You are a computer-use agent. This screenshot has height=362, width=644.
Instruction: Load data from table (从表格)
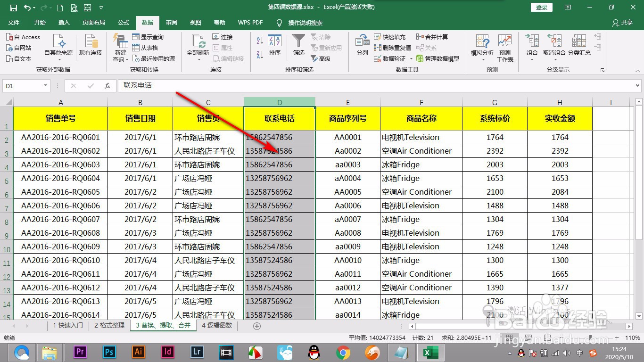click(145, 48)
